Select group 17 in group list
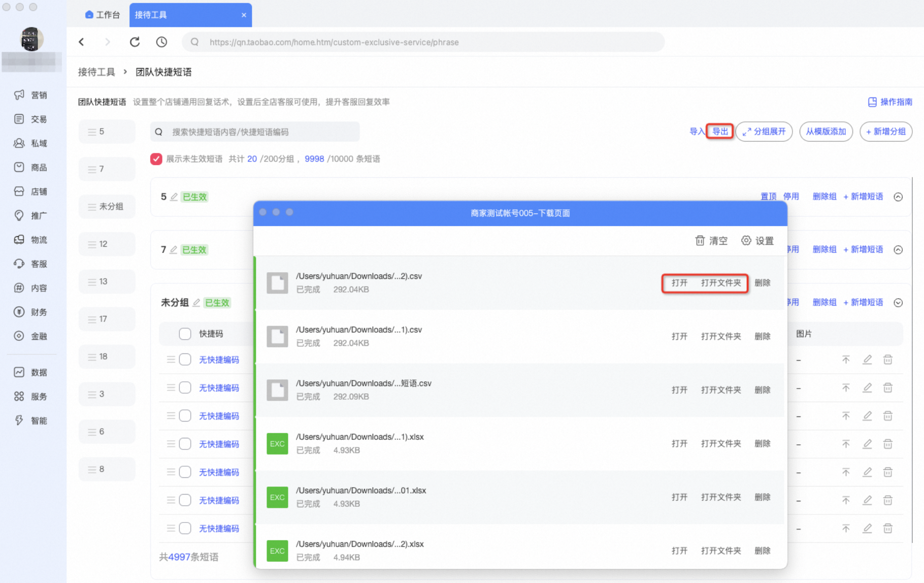924x583 pixels. (107, 319)
